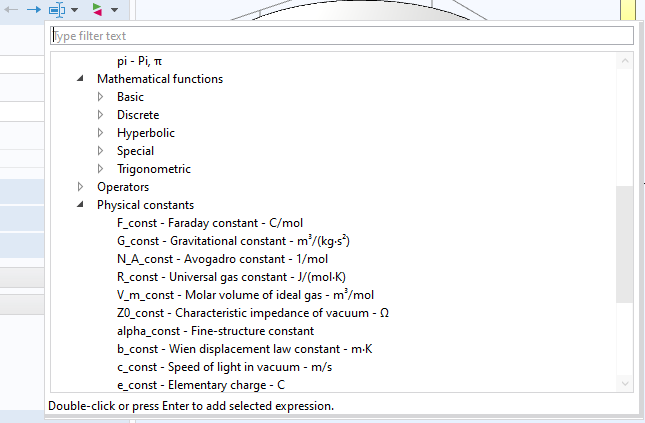Image resolution: width=645 pixels, height=423 pixels.
Task: Collapse the Mathematical functions node
Action: click(80, 79)
